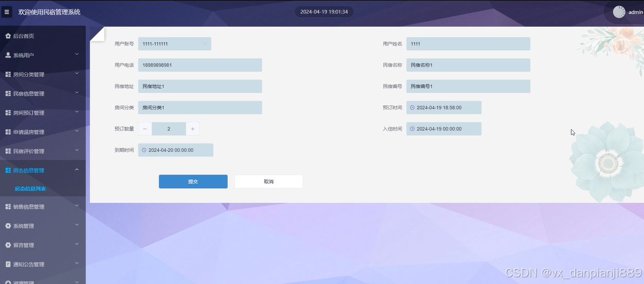Click the header date-time display 2024-04-19 19:01:34
644x284 pixels.
tap(324, 12)
